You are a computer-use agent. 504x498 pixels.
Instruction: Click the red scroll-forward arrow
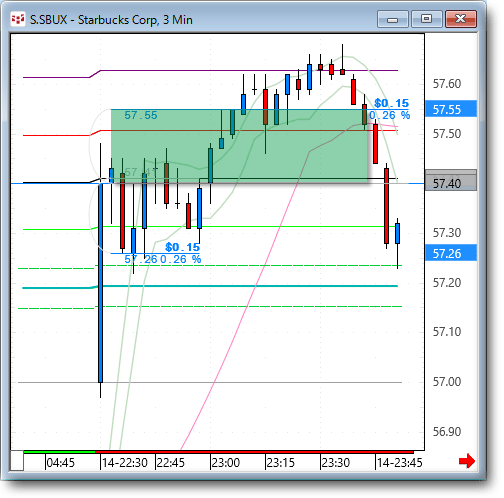pos(467,461)
